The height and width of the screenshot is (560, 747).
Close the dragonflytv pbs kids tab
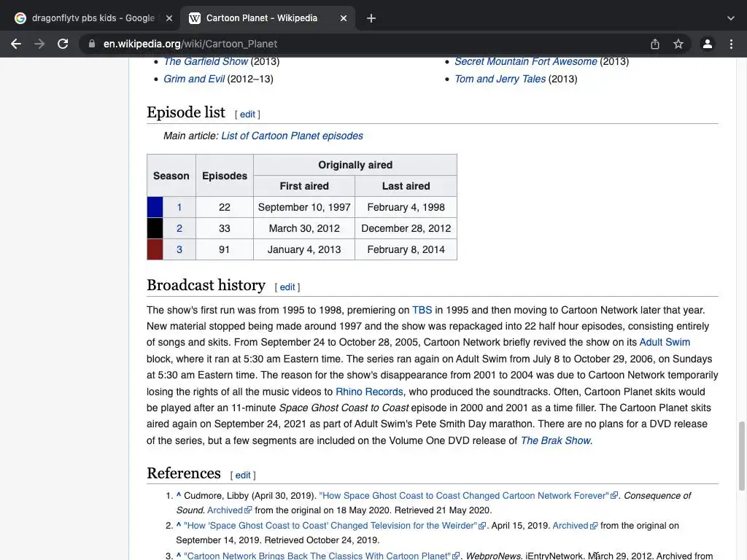(169, 18)
